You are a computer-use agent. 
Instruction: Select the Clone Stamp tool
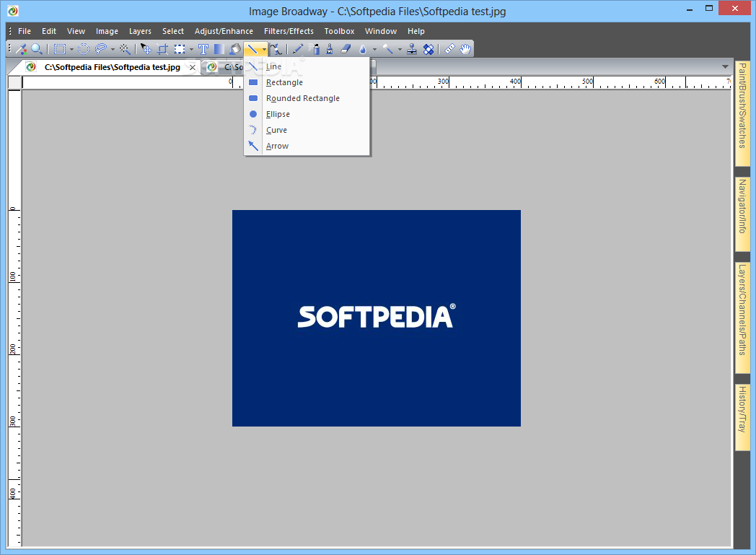pyautogui.click(x=412, y=48)
